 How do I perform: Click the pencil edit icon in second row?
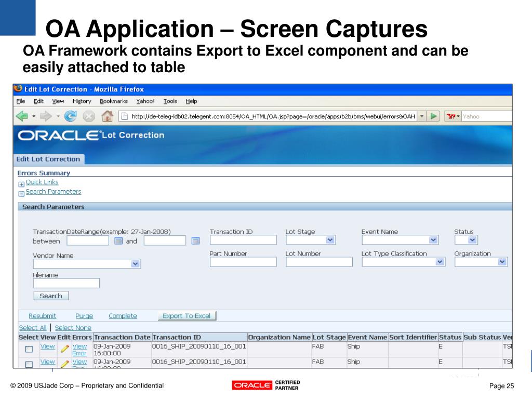click(x=65, y=364)
